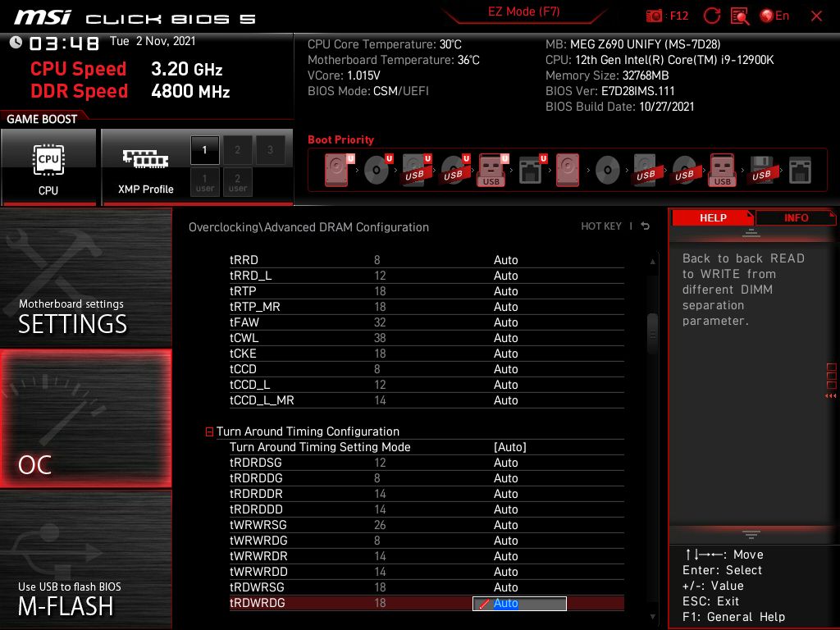Select first UEFI USB hard disk boot icon

pos(416,170)
